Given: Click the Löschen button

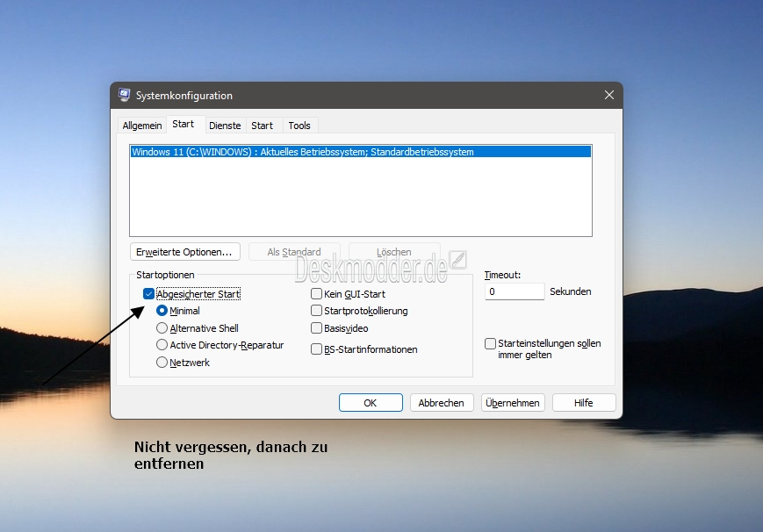Looking at the screenshot, I should (x=394, y=252).
